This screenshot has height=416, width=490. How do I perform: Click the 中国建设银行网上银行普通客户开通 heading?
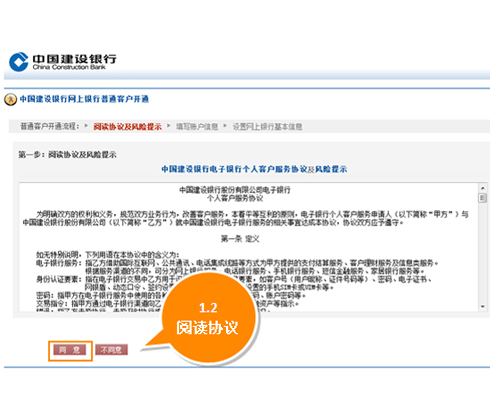click(84, 99)
